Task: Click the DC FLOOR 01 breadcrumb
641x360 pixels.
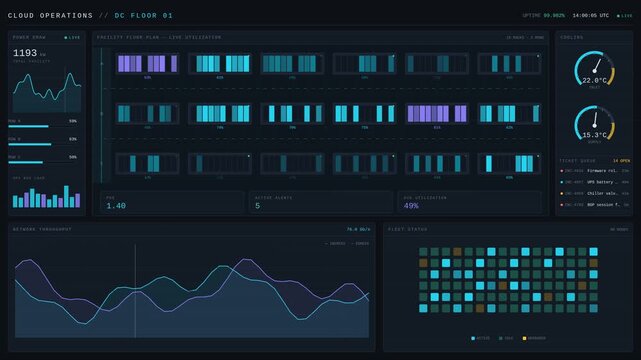Action: click(x=143, y=16)
